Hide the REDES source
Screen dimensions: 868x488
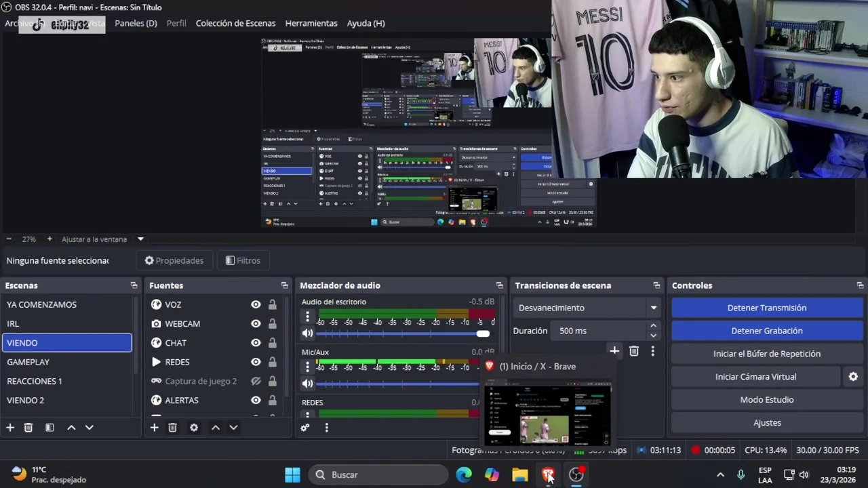256,362
